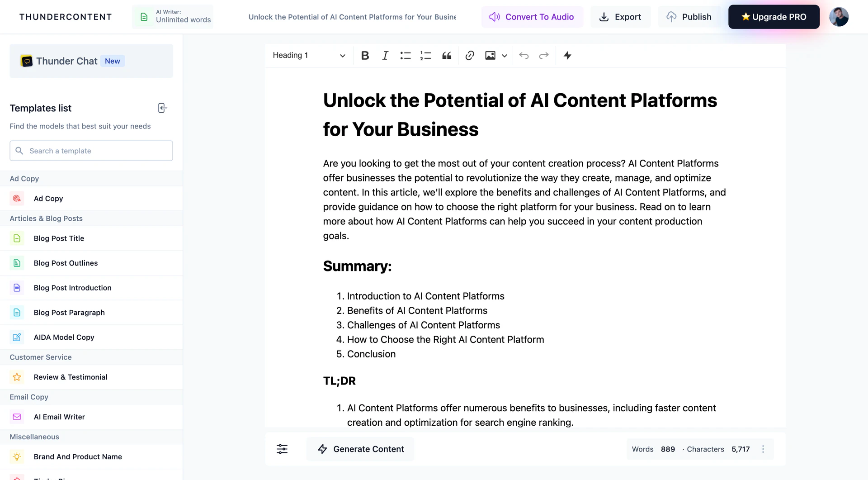Click the Generate Content button
This screenshot has width=868, height=480.
(360, 449)
